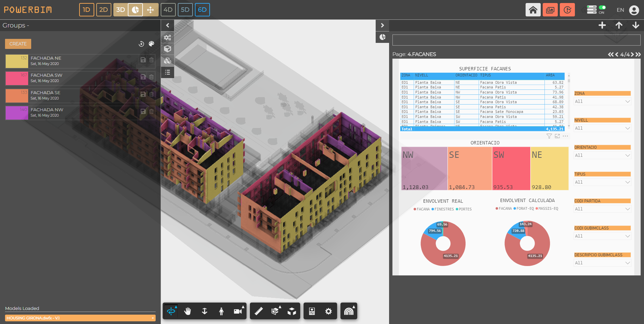Open the ZONA filter dropdown
This screenshot has width=644, height=324.
coord(602,102)
